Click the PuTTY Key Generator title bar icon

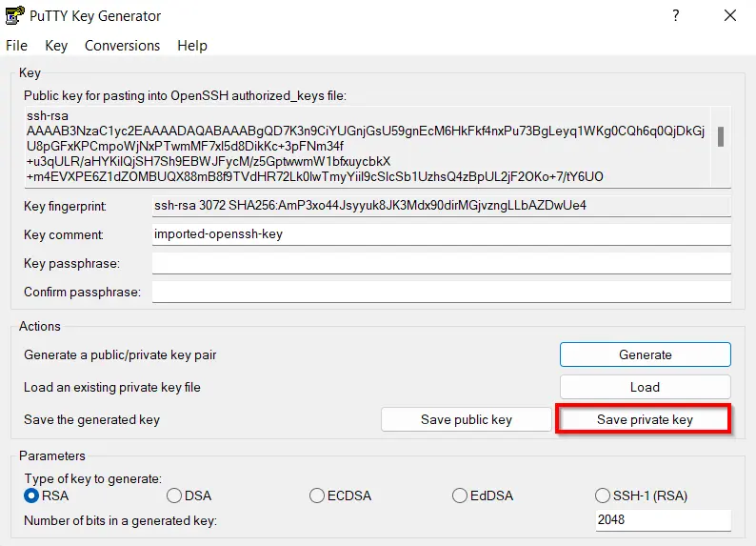click(x=14, y=15)
